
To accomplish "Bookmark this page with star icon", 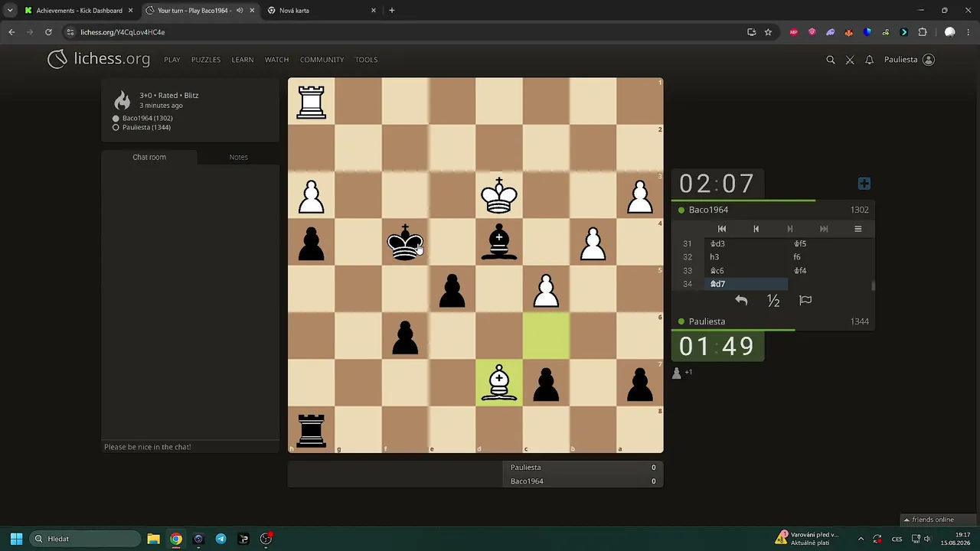I will click(768, 32).
